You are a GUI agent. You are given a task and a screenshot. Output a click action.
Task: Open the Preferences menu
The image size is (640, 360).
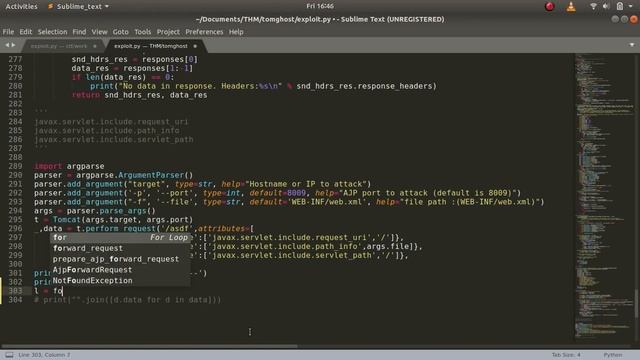(x=204, y=32)
